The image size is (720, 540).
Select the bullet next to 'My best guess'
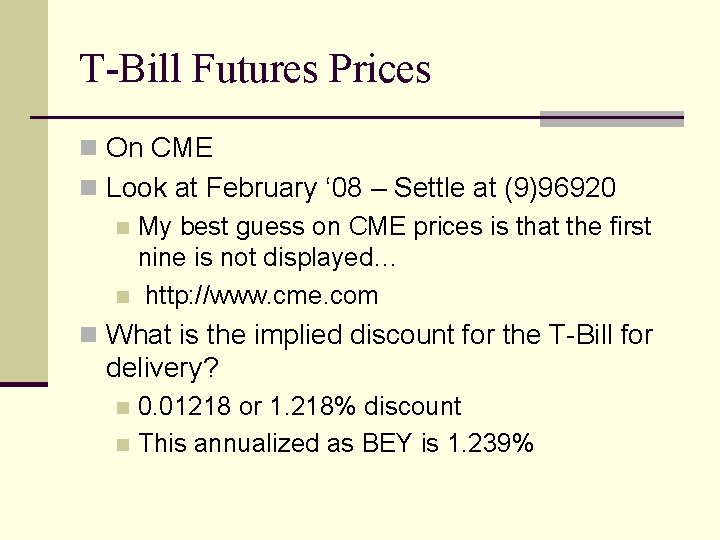[122, 228]
